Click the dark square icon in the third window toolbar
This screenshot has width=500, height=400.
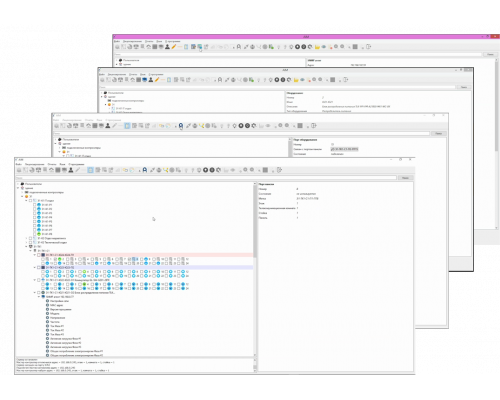pos(300,126)
